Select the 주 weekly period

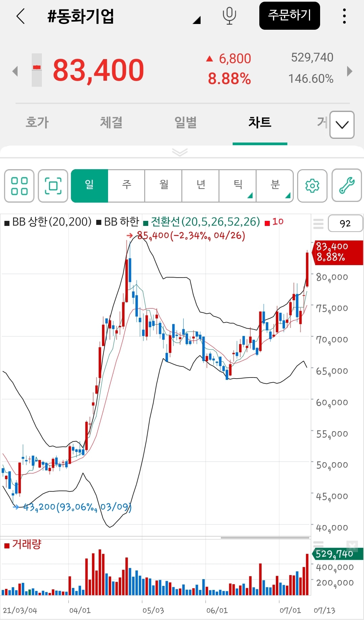[x=126, y=186]
